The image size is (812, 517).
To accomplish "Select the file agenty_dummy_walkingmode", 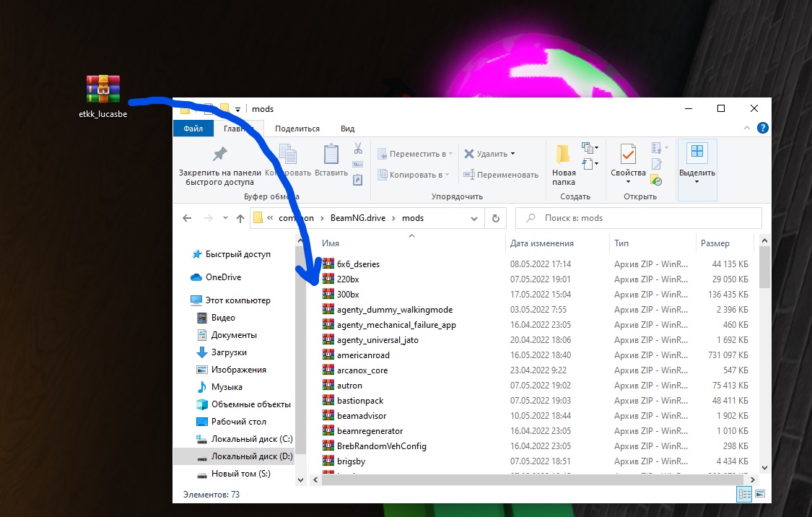I will tap(395, 310).
